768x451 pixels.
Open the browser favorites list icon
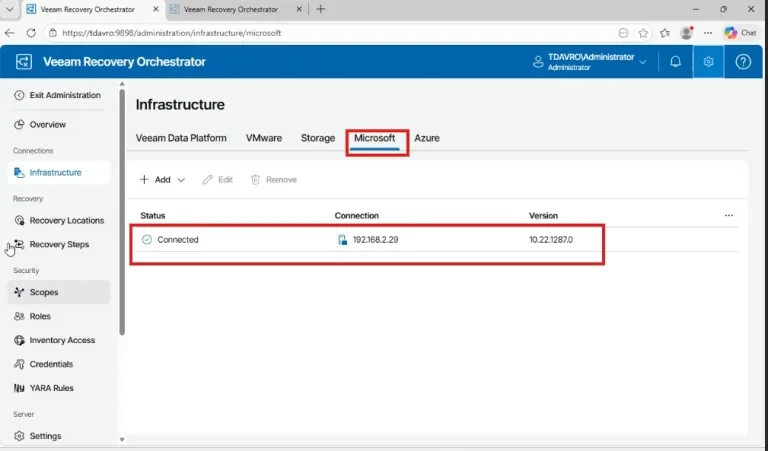pos(665,33)
